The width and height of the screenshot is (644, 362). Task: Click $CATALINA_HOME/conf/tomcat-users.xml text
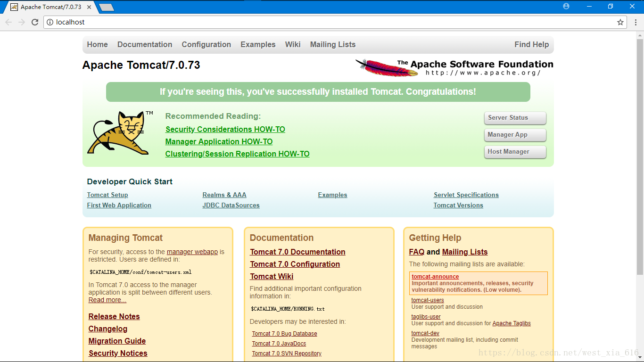tap(140, 272)
